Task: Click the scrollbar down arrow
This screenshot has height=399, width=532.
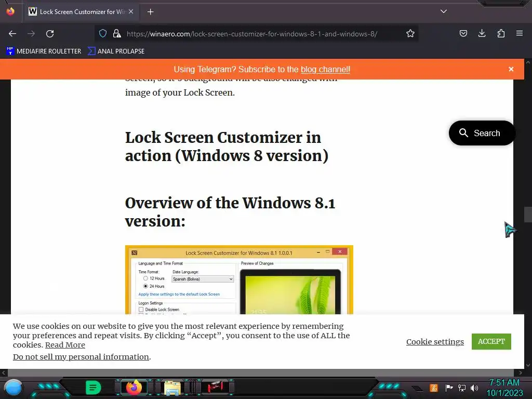Action: pos(528,365)
